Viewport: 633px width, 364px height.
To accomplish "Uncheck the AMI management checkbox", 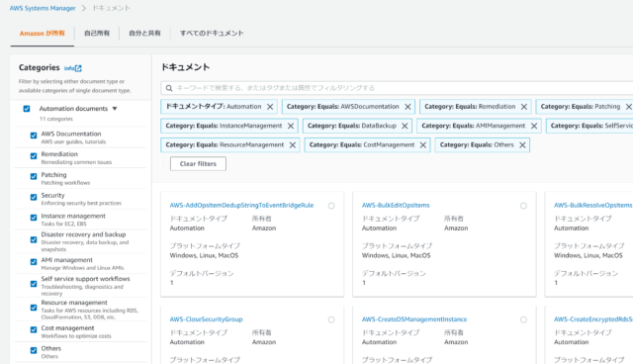I will [34, 262].
